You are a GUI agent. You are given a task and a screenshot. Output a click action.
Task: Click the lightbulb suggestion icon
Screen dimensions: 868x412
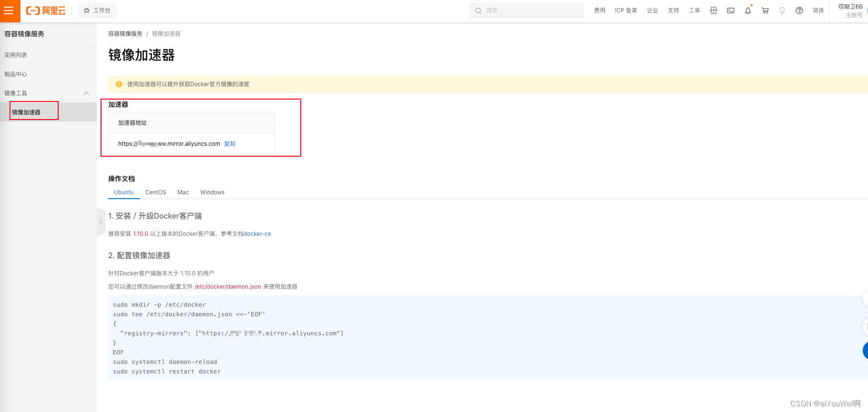click(x=782, y=10)
